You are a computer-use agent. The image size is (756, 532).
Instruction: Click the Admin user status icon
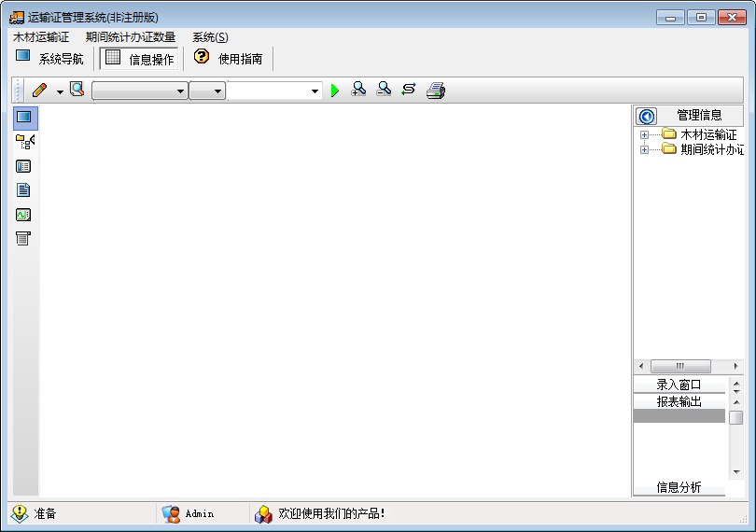point(171,514)
